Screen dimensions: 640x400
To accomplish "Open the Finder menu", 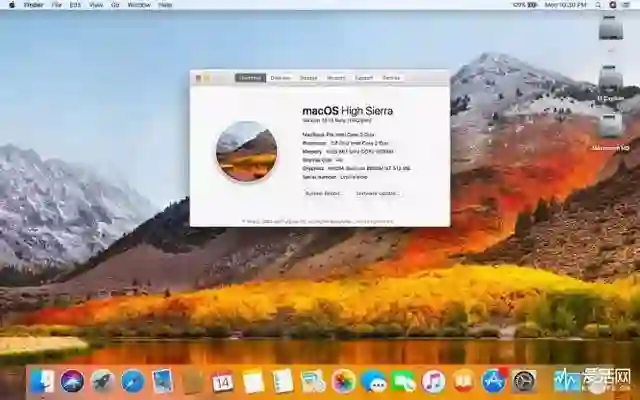I will click(36, 5).
